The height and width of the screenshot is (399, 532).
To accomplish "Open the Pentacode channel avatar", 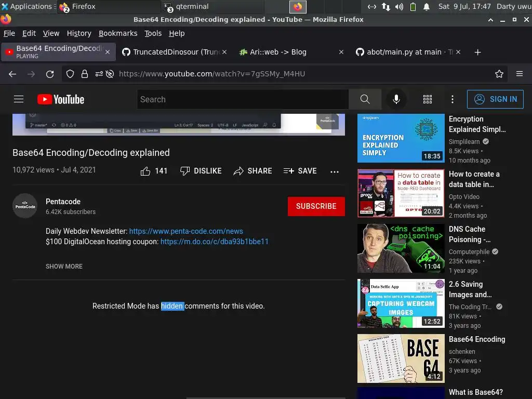I will [25, 206].
